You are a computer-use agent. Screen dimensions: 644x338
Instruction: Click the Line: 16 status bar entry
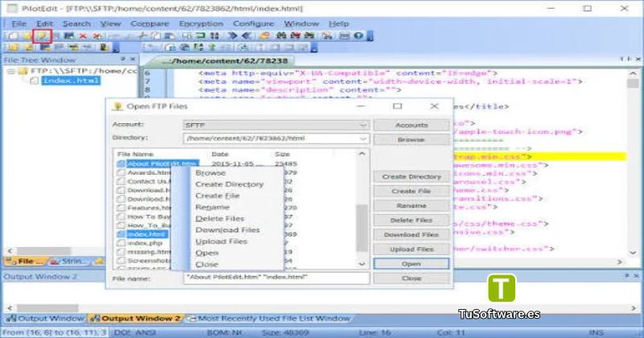click(374, 332)
